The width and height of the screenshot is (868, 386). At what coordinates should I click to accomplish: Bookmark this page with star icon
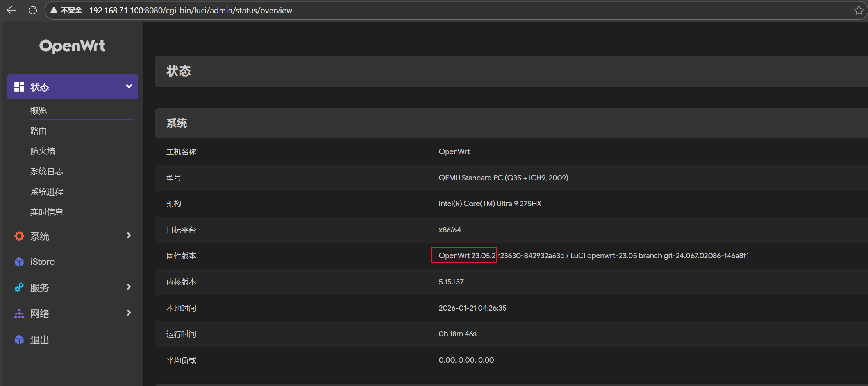coord(859,10)
